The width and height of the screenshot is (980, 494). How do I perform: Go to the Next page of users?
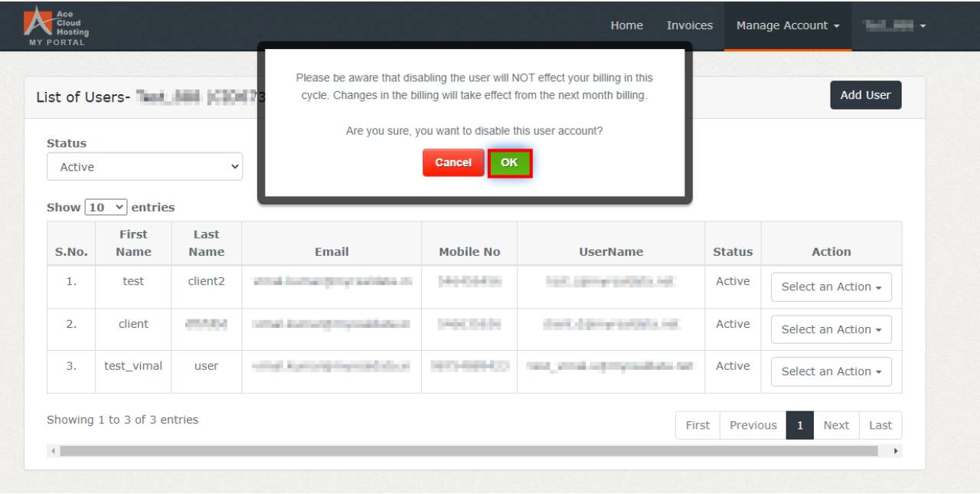point(835,425)
